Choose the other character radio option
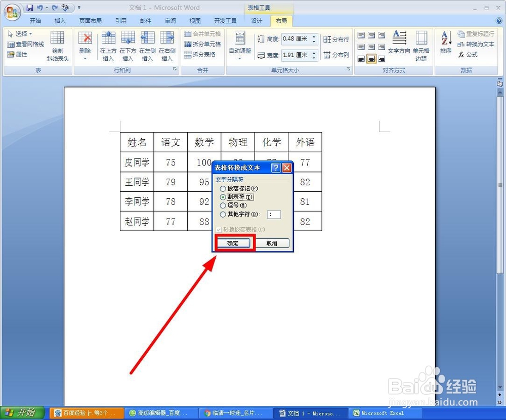Screen dimensions: 506x420 tap(223, 215)
